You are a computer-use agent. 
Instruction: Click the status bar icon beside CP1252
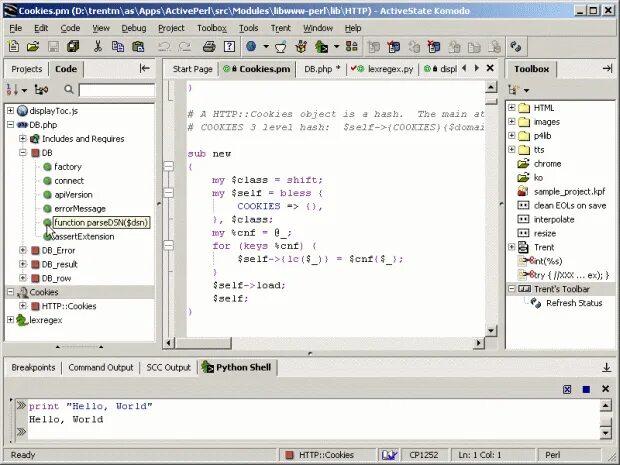(x=389, y=455)
